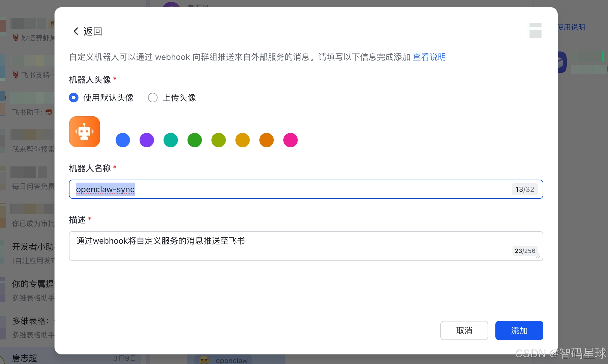Pick the dark orange avatar color
Screen dimensions: 608x364
267,140
